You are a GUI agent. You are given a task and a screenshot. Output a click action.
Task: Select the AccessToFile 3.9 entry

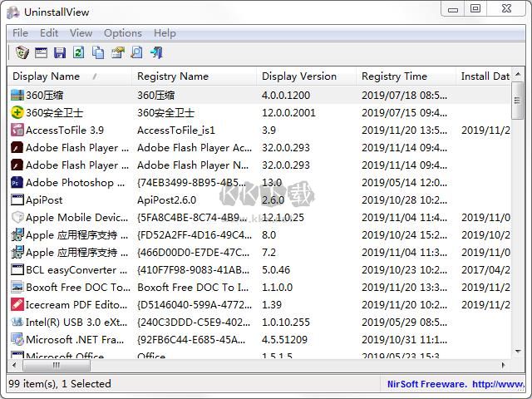coord(65,130)
